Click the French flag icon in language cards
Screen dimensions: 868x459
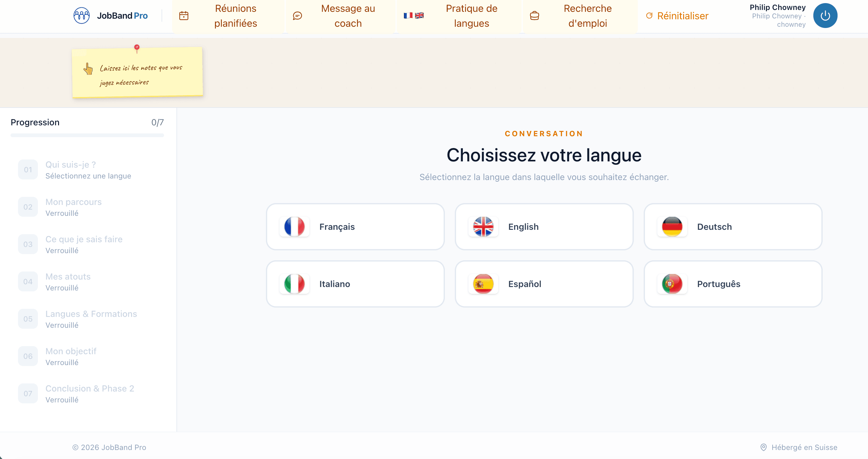coord(294,227)
